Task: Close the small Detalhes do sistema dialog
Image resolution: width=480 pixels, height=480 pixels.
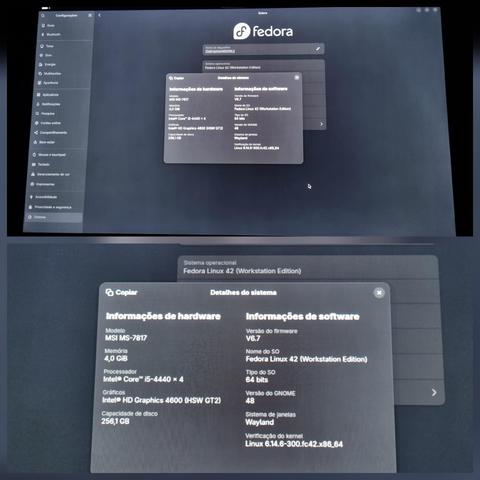Action: pyautogui.click(x=296, y=78)
